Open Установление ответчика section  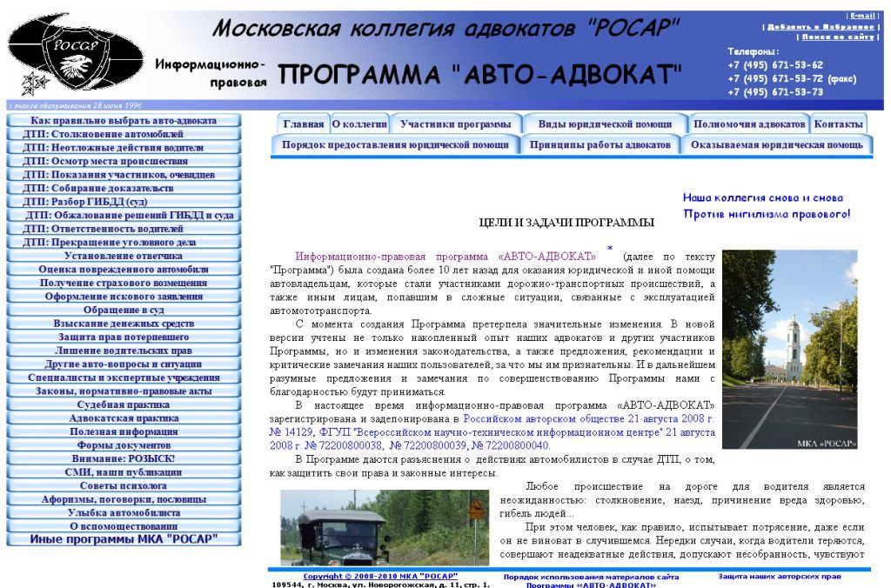[124, 257]
